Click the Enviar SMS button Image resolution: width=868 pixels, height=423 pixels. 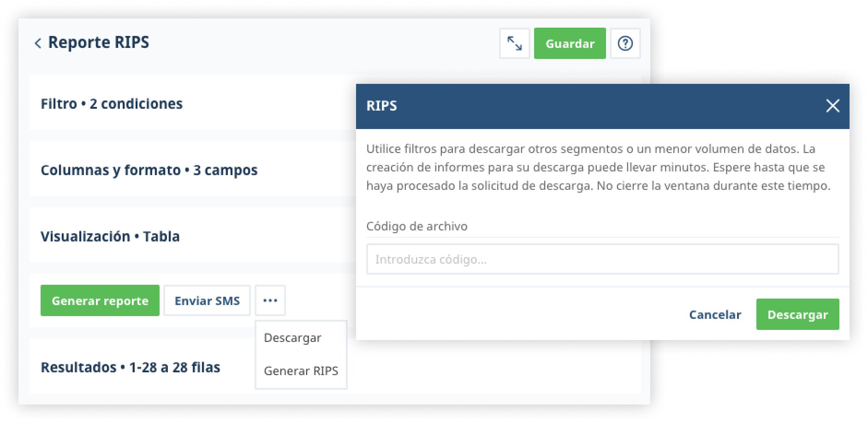coord(207,300)
